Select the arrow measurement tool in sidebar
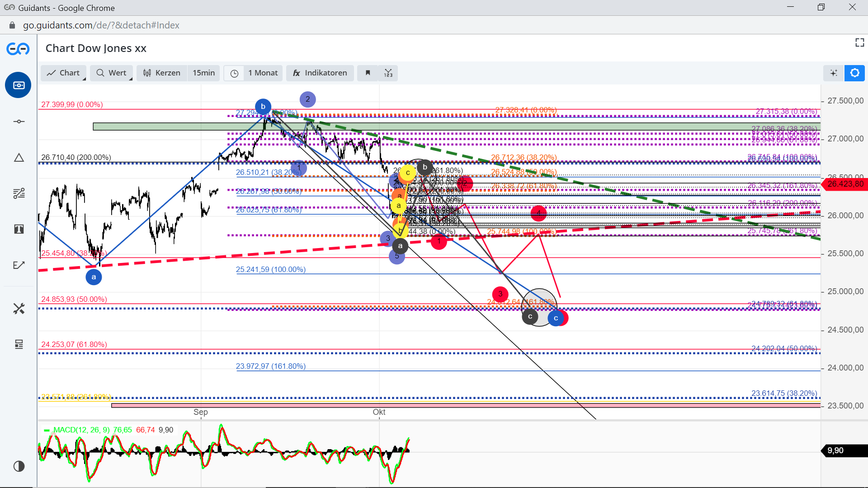 pyautogui.click(x=19, y=265)
